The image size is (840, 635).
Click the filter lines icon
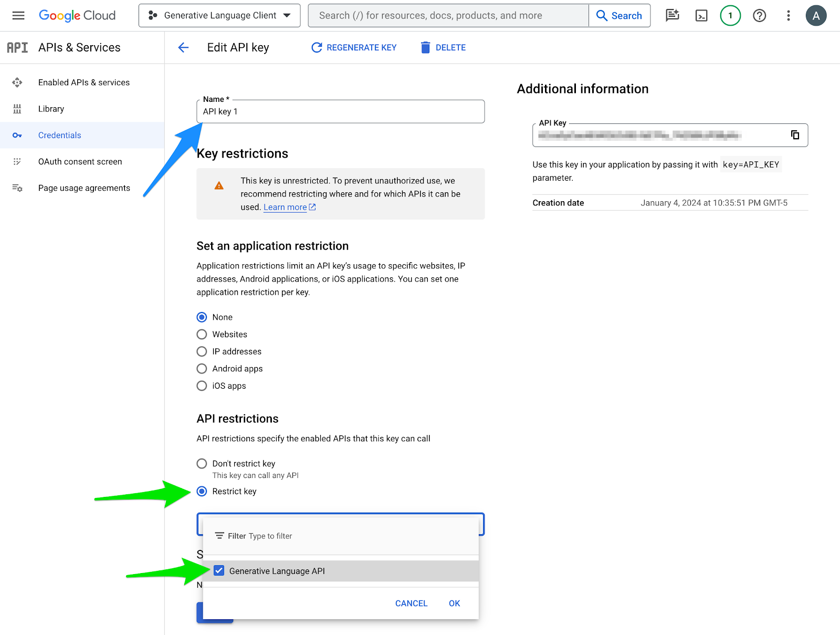(x=219, y=536)
